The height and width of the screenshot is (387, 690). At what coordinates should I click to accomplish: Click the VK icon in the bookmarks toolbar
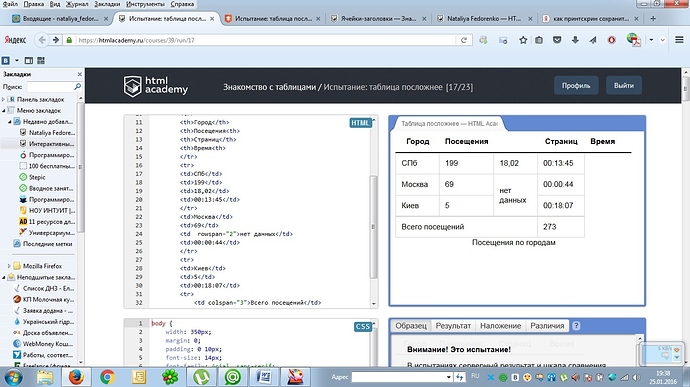click(x=6, y=60)
